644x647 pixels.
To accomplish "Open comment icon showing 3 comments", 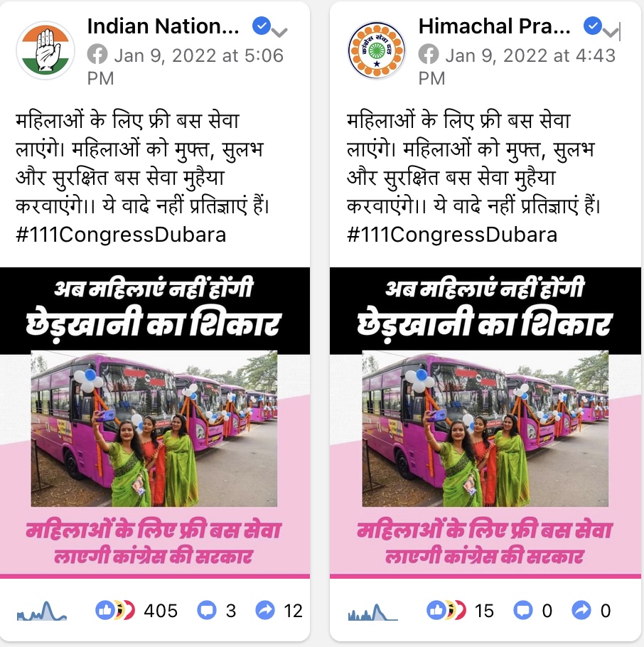I will tap(207, 610).
